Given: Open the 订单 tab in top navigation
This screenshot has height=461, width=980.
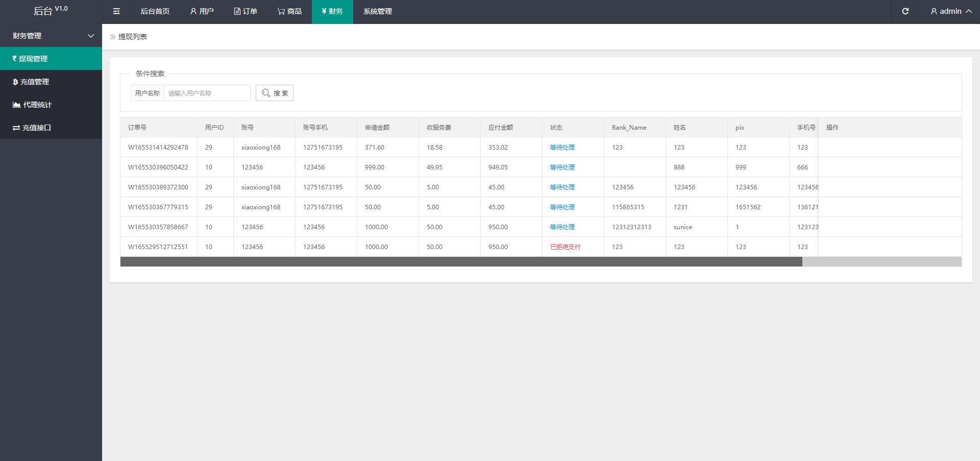Looking at the screenshot, I should pos(246,11).
